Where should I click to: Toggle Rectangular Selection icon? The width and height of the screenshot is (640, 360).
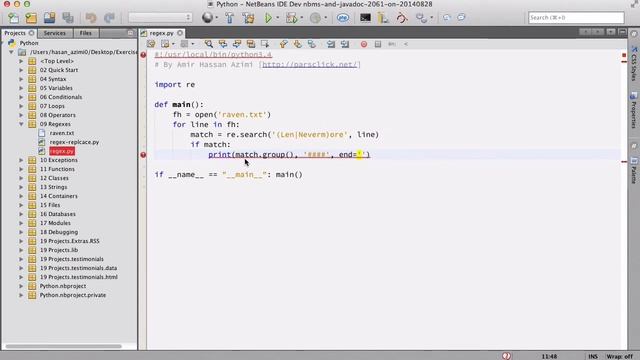tap(265, 44)
